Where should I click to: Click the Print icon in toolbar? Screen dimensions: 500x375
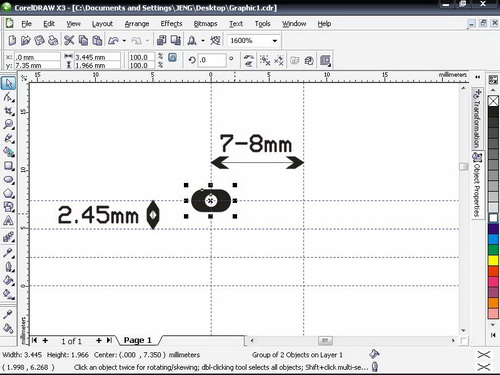(x=54, y=40)
